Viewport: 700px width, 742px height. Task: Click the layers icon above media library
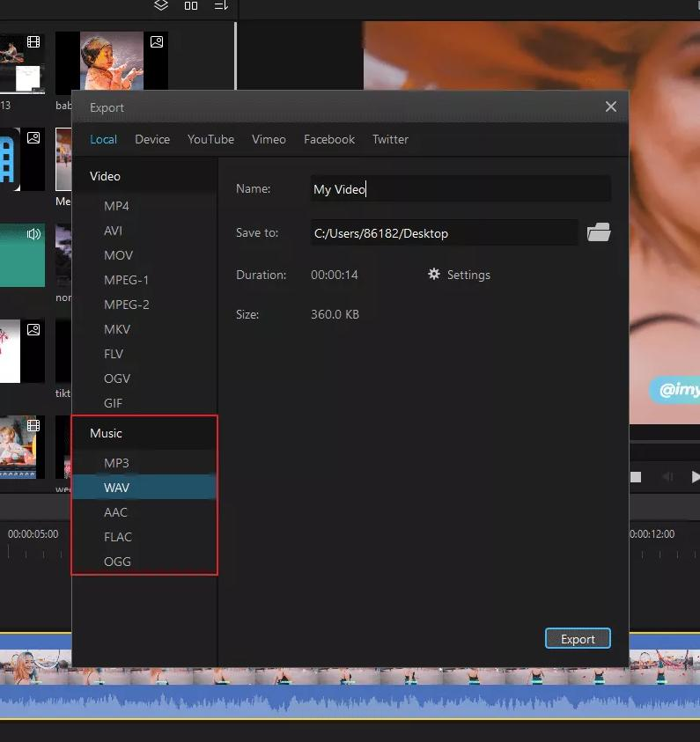pyautogui.click(x=161, y=6)
